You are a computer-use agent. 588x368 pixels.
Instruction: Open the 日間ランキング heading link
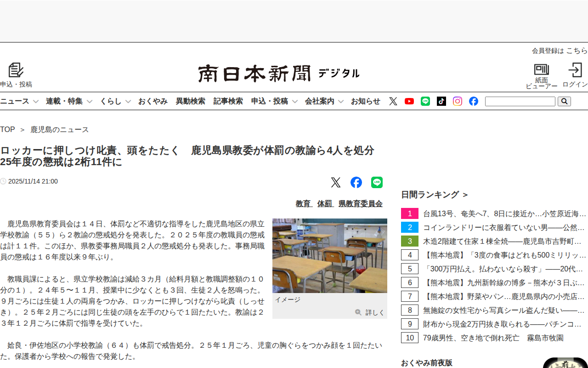(435, 195)
